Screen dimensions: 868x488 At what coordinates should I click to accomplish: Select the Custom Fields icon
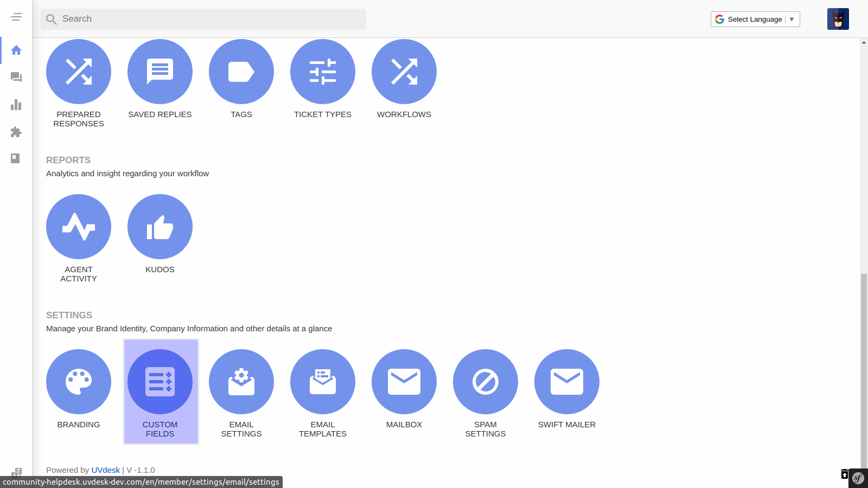(160, 382)
